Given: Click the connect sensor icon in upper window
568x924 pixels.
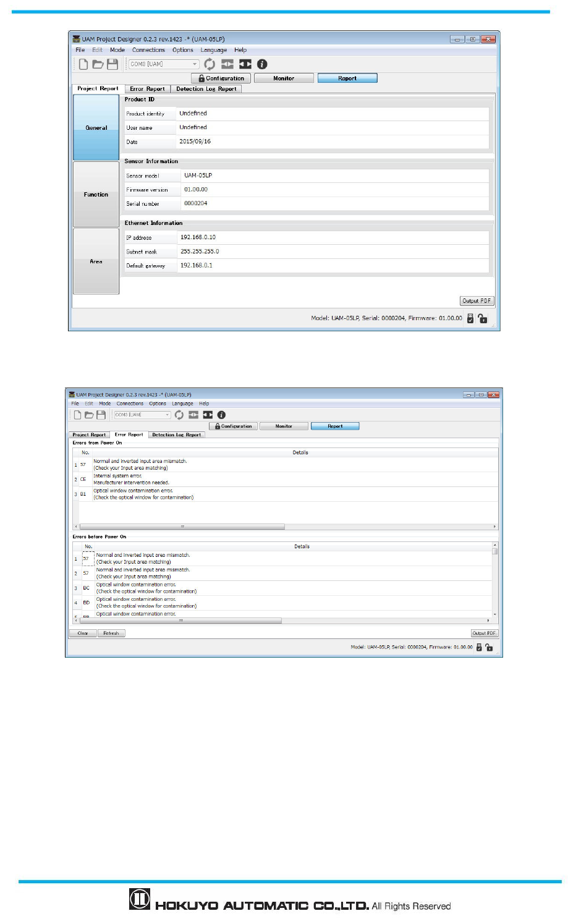Looking at the screenshot, I should pos(227,64).
